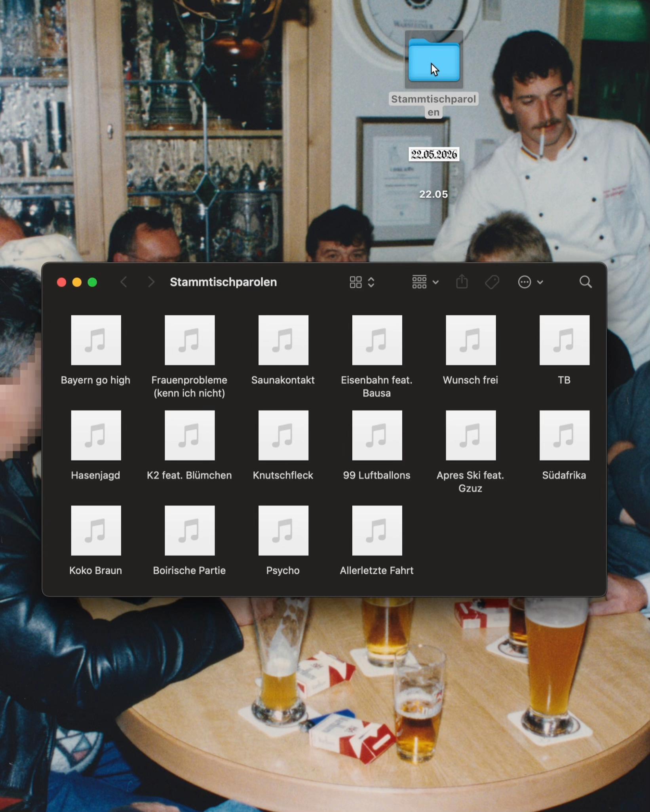
Task: Click the 'Hasenjagd' file name
Action: [95, 475]
